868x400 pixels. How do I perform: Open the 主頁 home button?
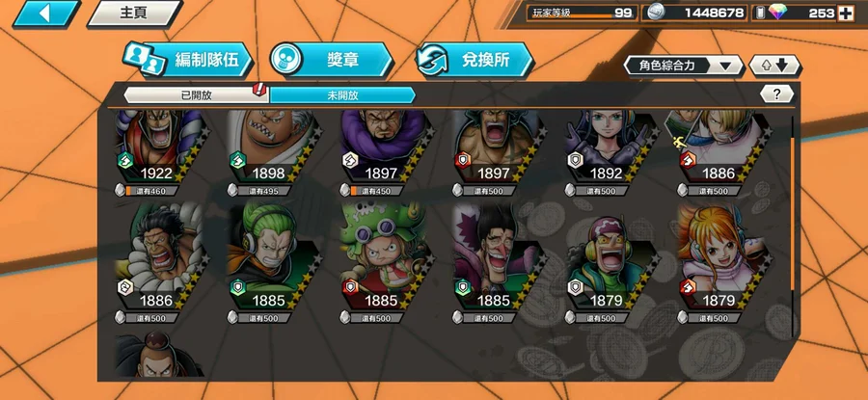pyautogui.click(x=134, y=13)
